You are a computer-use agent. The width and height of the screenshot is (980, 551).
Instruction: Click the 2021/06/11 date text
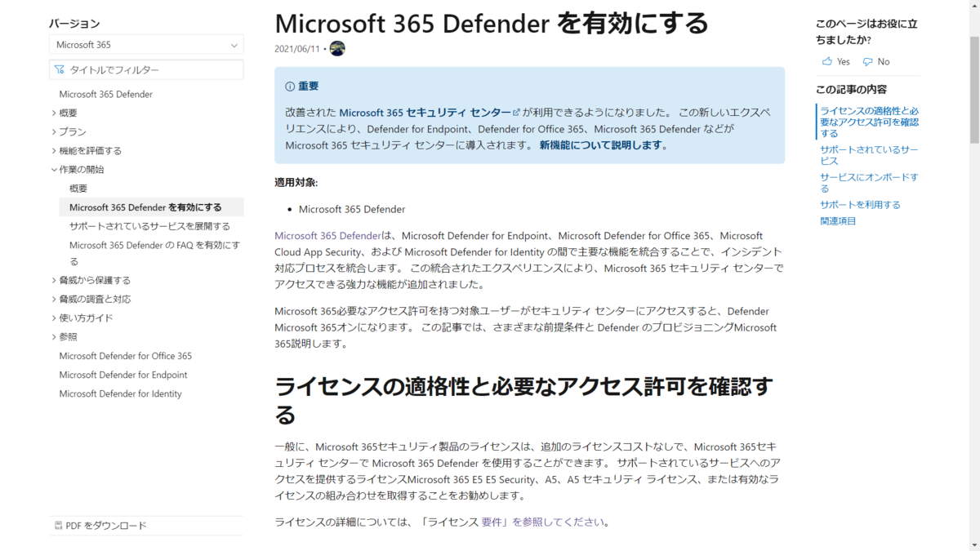click(x=298, y=49)
